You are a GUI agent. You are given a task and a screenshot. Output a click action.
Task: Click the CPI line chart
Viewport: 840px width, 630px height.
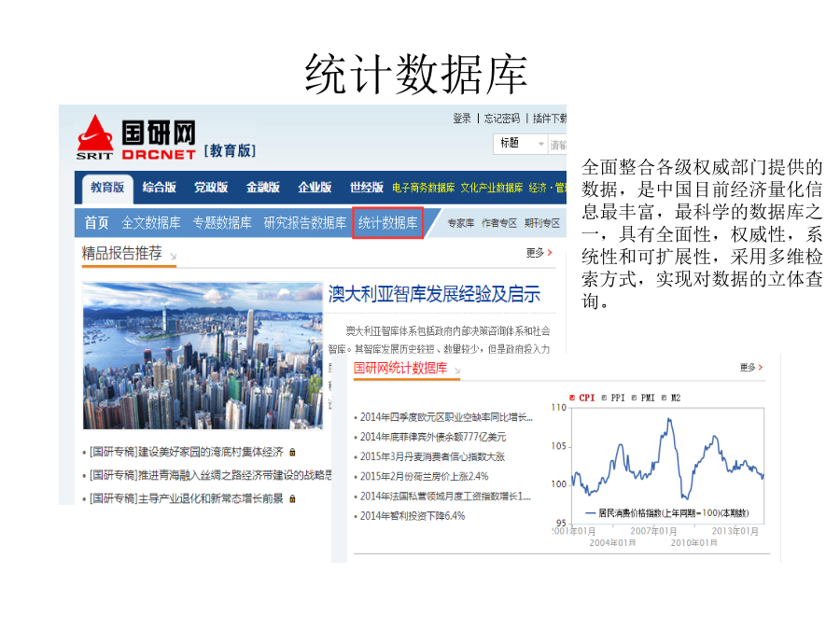click(x=667, y=465)
